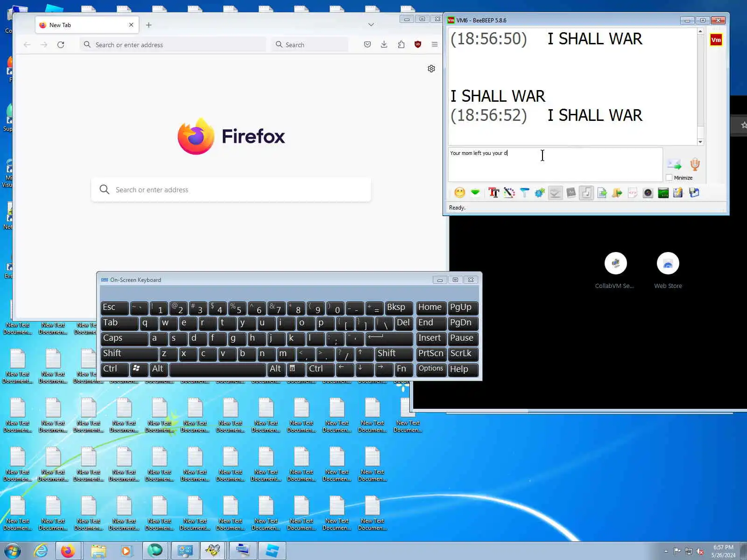Open Firefox downloads panel
Viewport: 747px width, 560px height.
(384, 45)
